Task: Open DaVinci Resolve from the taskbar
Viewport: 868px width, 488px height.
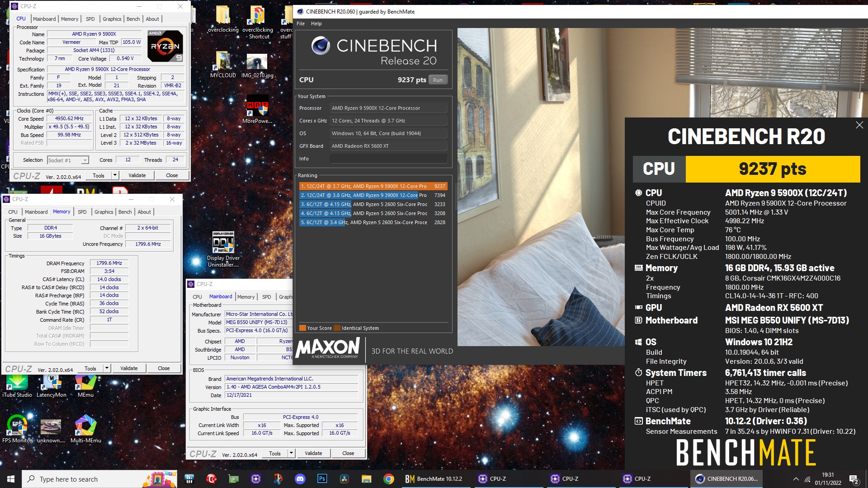Action: [x=344, y=479]
